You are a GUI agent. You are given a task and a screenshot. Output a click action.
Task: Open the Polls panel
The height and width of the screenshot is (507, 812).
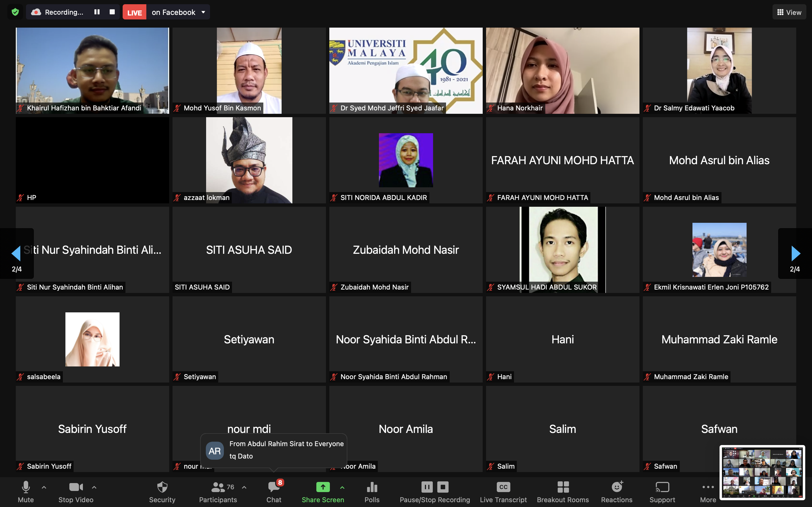coord(372,491)
